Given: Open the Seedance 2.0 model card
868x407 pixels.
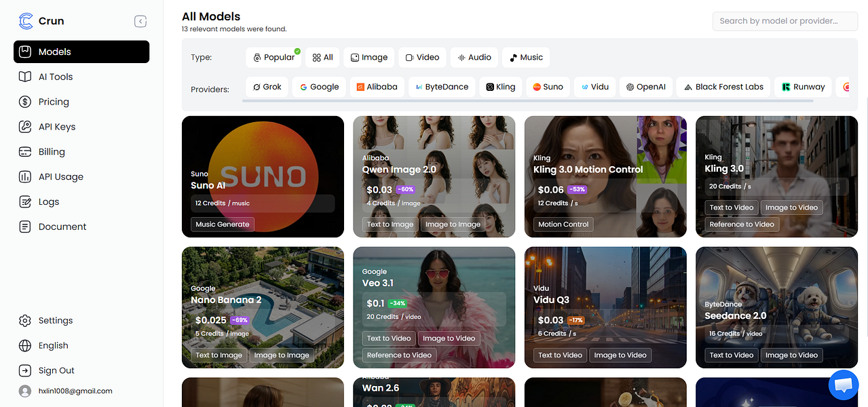Looking at the screenshot, I should tap(776, 307).
